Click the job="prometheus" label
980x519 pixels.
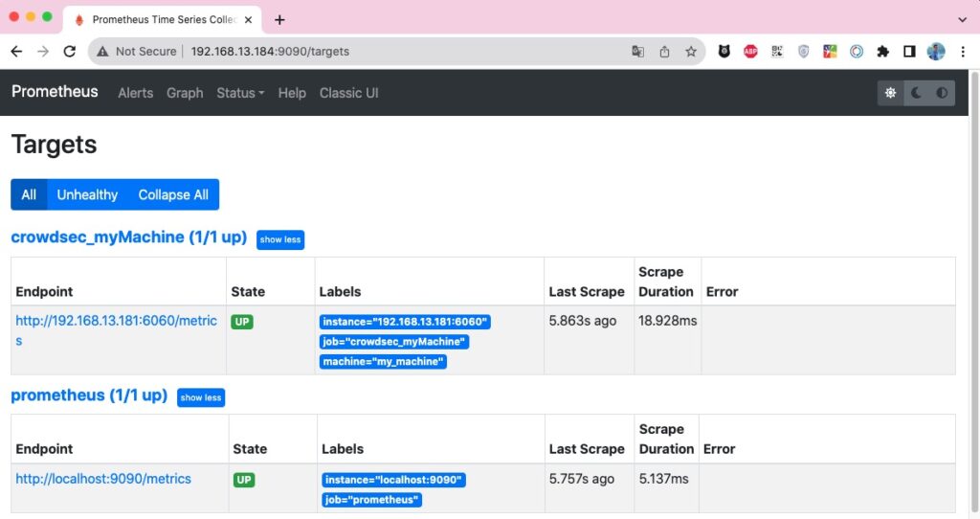coord(372,500)
